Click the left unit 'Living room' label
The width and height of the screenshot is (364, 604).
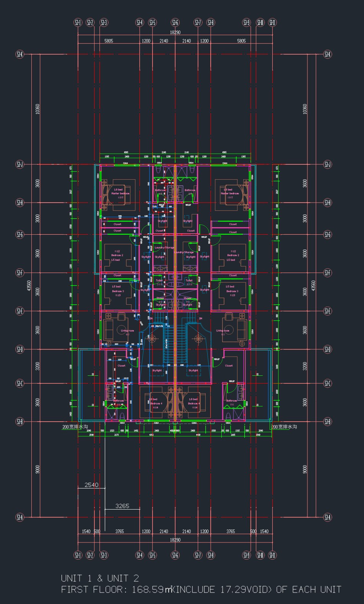[x=127, y=331]
